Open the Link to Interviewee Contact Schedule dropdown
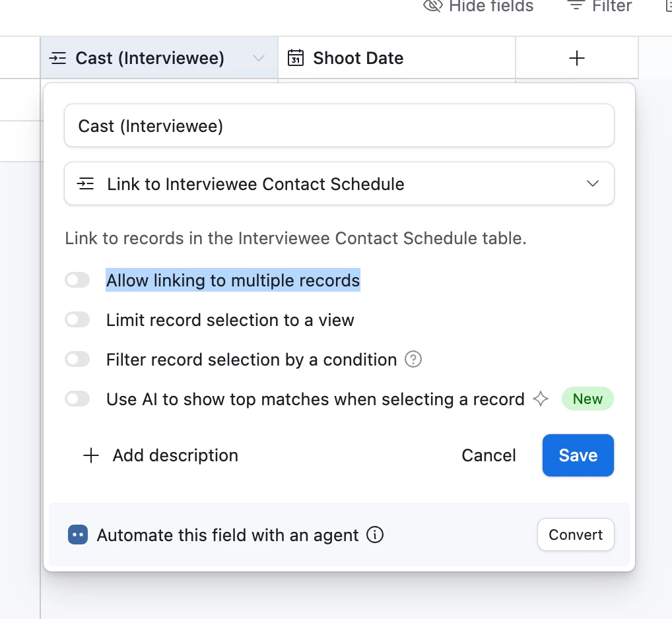 [339, 183]
